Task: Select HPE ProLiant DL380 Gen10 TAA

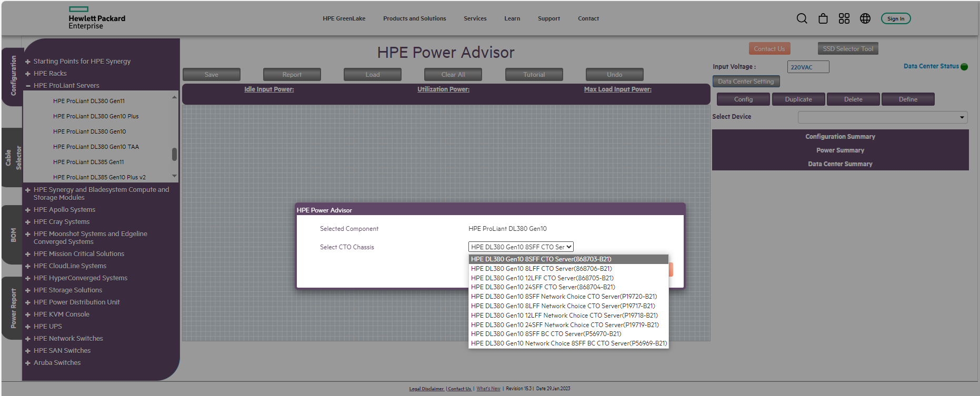Action: (x=96, y=147)
